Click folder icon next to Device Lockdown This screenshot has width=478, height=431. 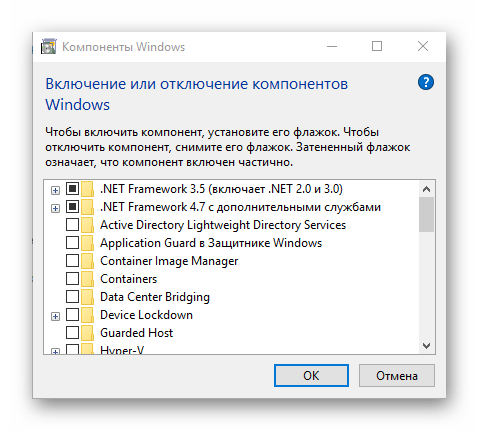pos(88,315)
